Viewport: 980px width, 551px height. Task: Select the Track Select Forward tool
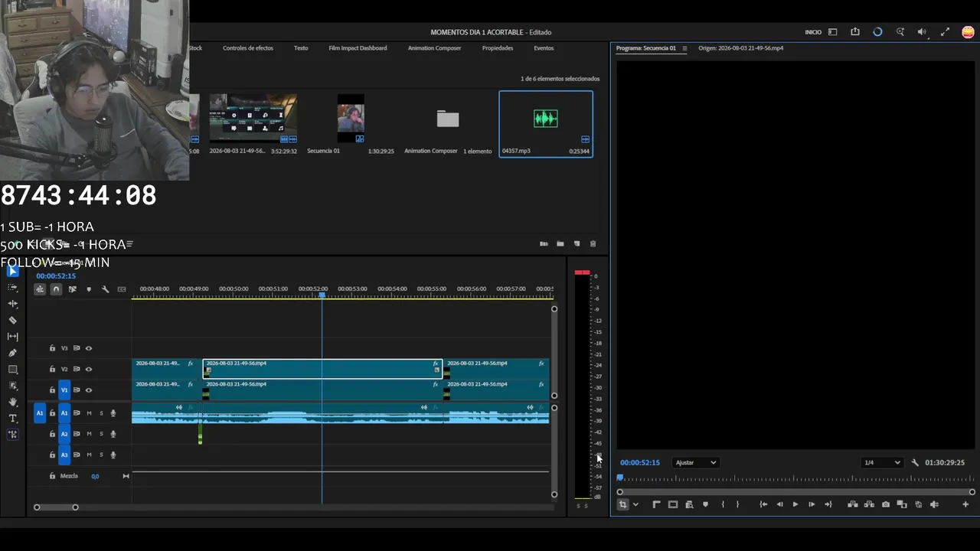[x=13, y=287]
